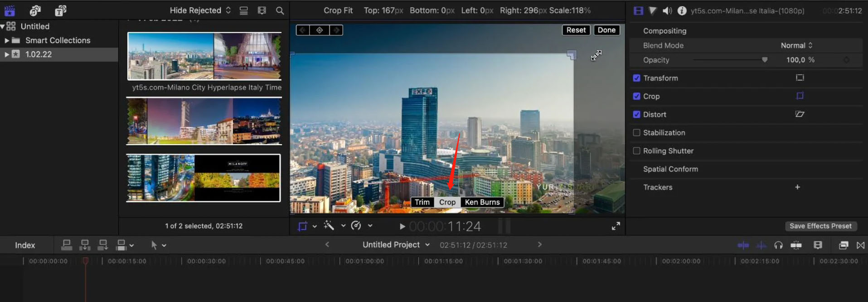Image resolution: width=868 pixels, height=302 pixels.
Task: Activate Transform onscreen controls icon
Action: (800, 78)
